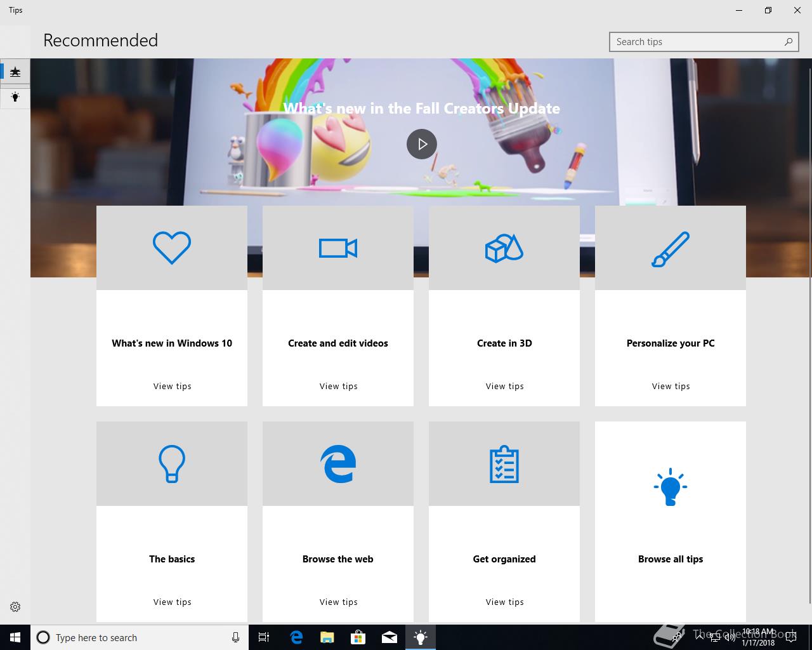812x650 pixels.
Task: Open the Settings gear in the sidebar
Action: pos(15,607)
